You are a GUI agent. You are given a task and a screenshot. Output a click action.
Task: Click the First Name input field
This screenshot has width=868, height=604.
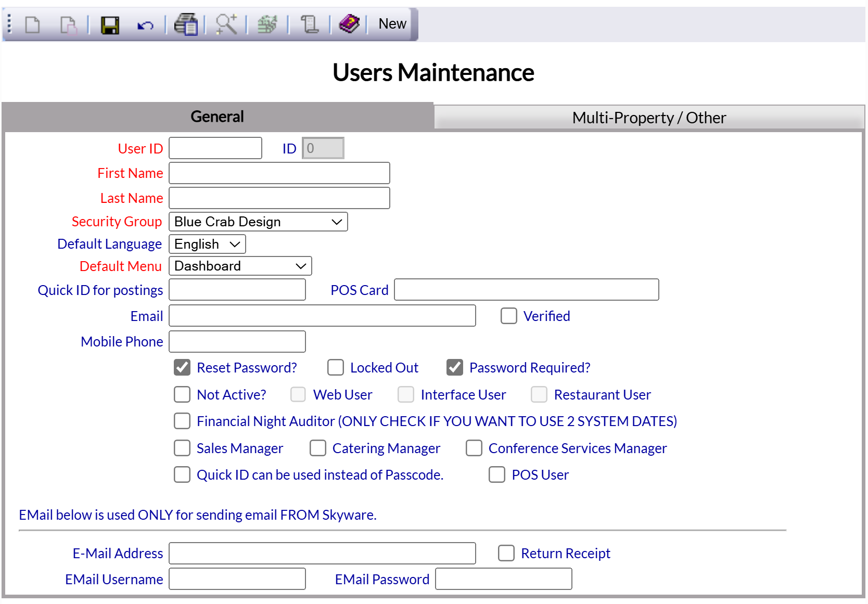click(279, 173)
